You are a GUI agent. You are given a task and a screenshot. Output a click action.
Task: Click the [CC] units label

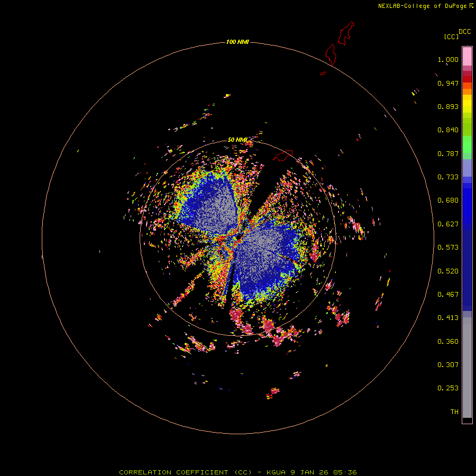coord(451,36)
